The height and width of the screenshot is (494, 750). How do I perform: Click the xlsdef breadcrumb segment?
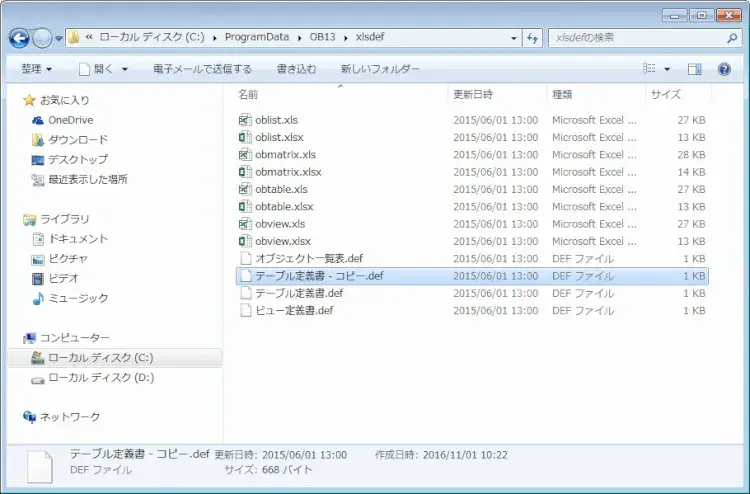coord(370,37)
